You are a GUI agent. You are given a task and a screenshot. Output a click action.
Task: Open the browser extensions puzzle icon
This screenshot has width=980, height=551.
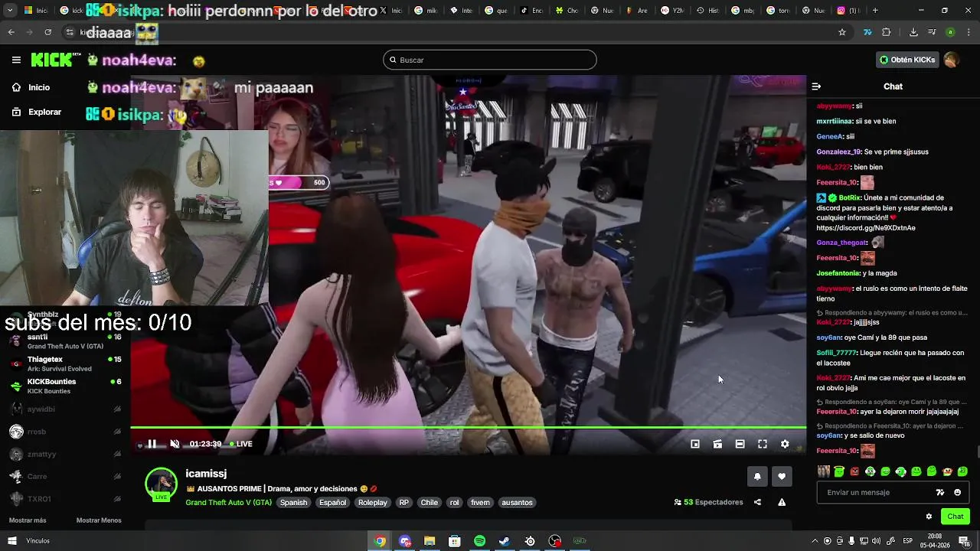[887, 32]
